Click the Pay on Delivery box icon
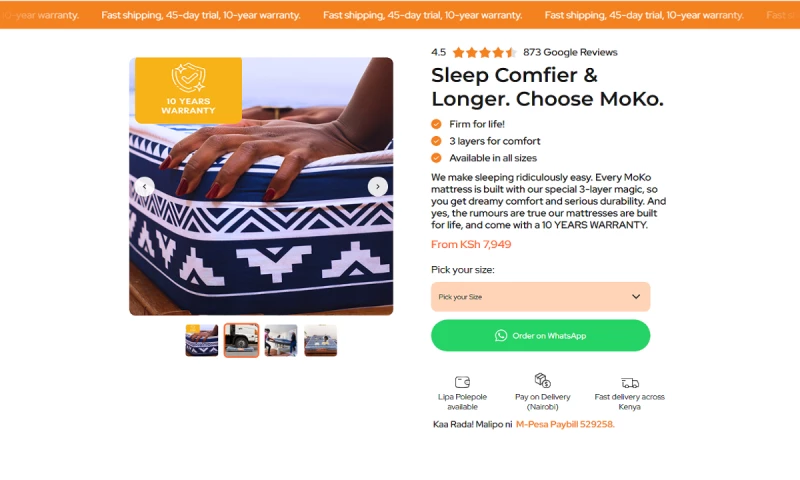This screenshot has width=800, height=480. (542, 380)
